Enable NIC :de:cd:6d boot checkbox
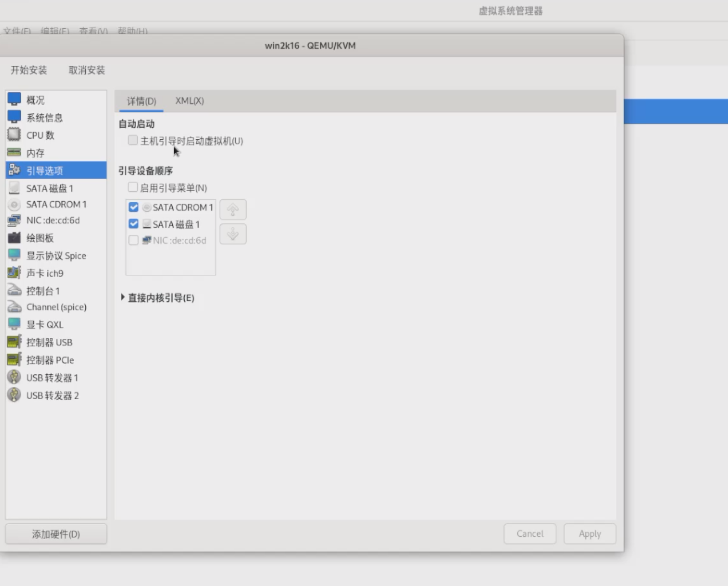The image size is (728, 586). tap(133, 240)
